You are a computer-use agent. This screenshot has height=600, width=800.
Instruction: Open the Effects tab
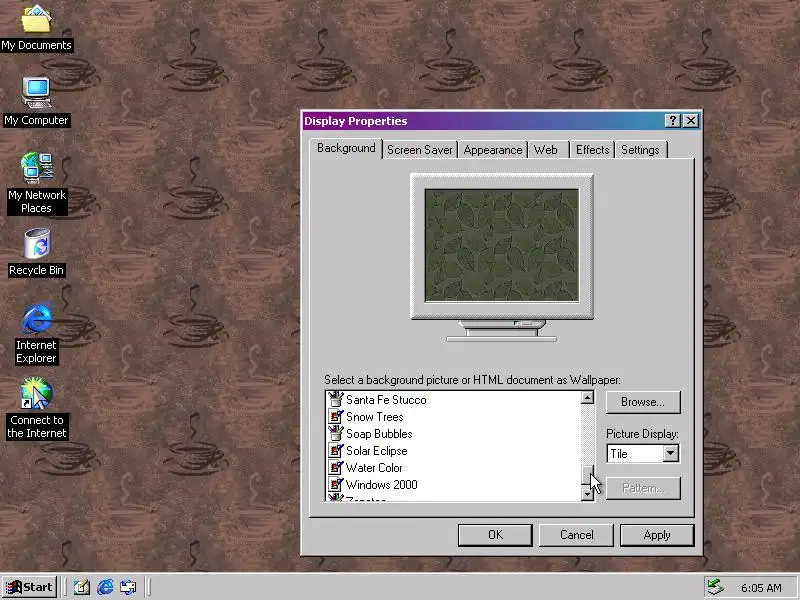coord(592,150)
